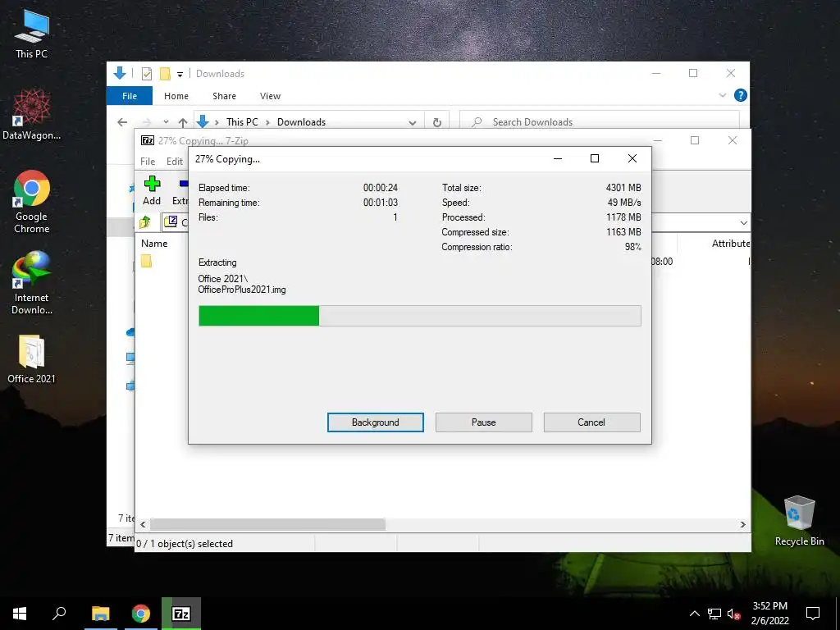Screen dimensions: 840x630
Task: Open This PC desktop icon
Action: pos(32,34)
